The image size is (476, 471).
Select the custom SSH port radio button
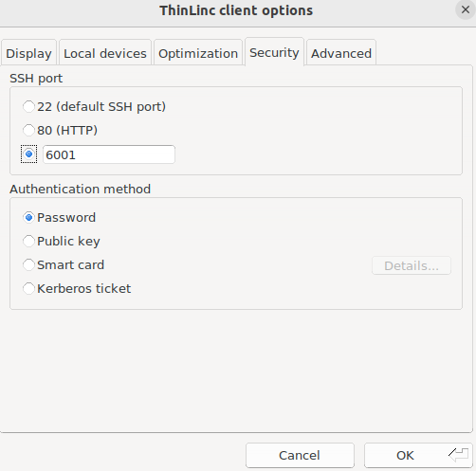[x=28, y=154]
